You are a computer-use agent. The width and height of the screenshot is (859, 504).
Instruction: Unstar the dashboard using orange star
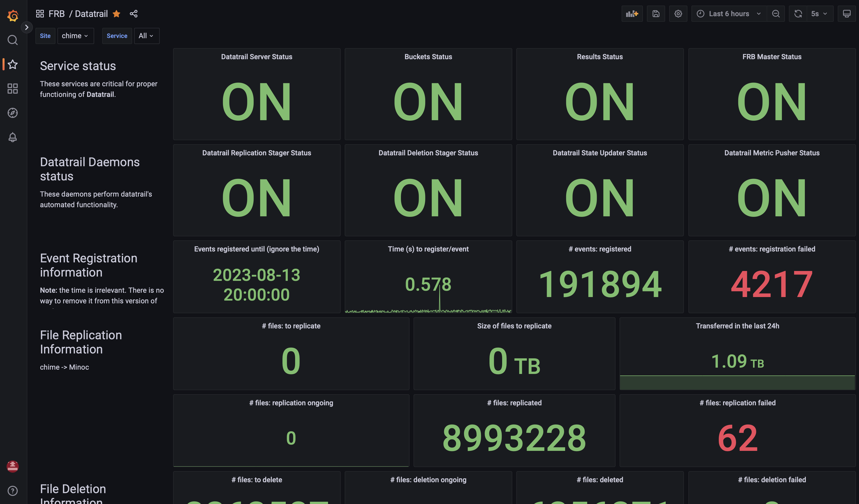116,14
